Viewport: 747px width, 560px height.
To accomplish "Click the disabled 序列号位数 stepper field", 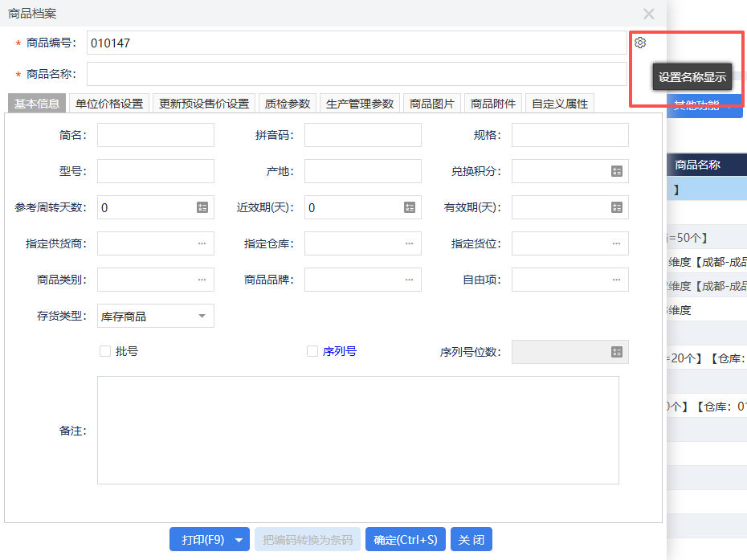I will click(x=569, y=351).
